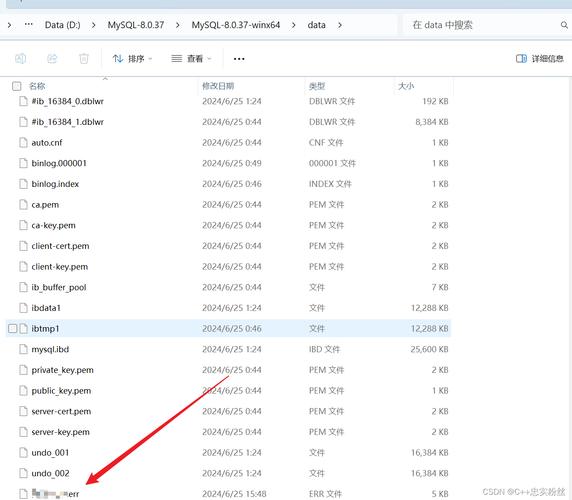
Task: Navigate to Data (D:) breadcrumb
Action: coord(62,25)
